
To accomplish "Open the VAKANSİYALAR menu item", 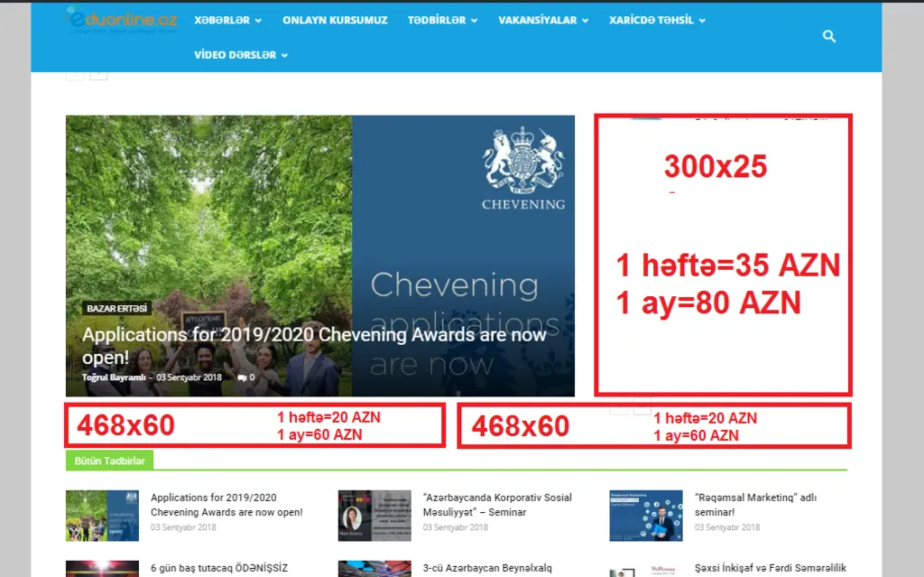I will [538, 20].
